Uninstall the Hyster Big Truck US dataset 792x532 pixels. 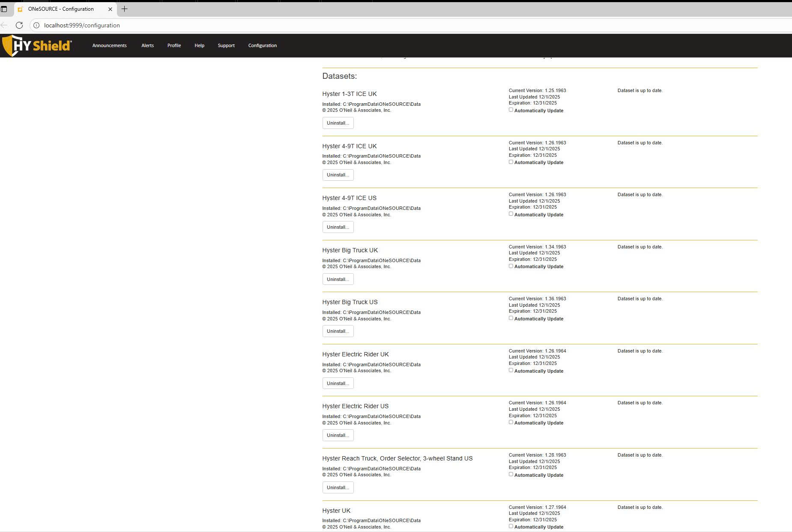click(338, 331)
